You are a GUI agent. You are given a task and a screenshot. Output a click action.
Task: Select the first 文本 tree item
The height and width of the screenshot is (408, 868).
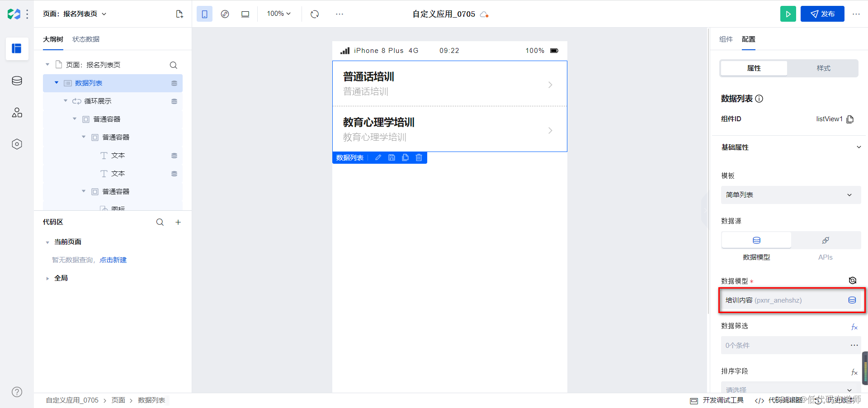click(113, 155)
